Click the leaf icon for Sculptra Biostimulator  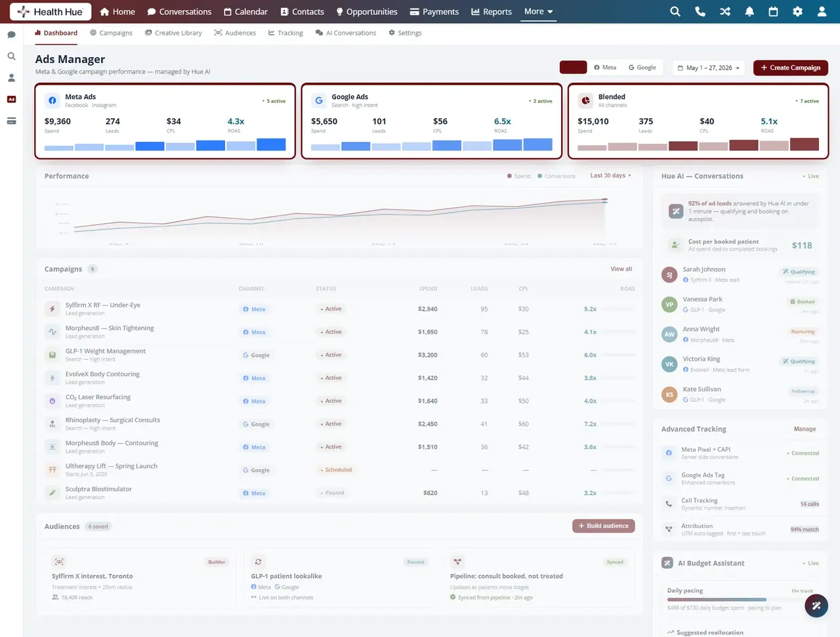pos(52,493)
